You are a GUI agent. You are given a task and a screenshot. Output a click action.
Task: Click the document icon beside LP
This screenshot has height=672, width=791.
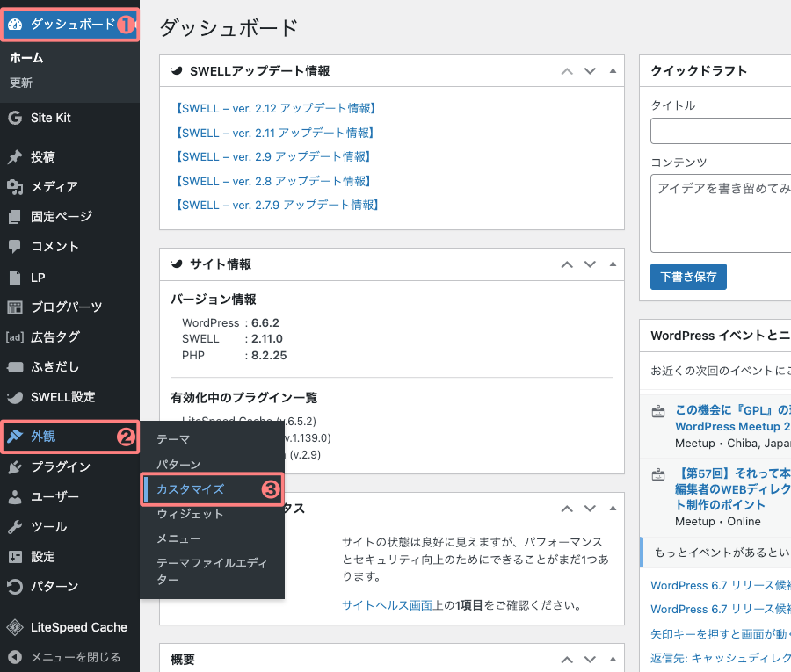click(15, 278)
